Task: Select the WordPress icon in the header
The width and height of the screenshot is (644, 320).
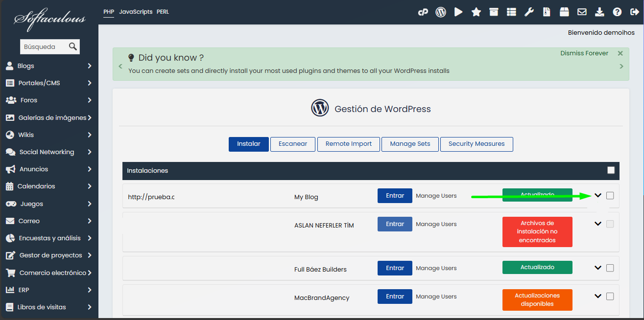Action: click(x=440, y=12)
